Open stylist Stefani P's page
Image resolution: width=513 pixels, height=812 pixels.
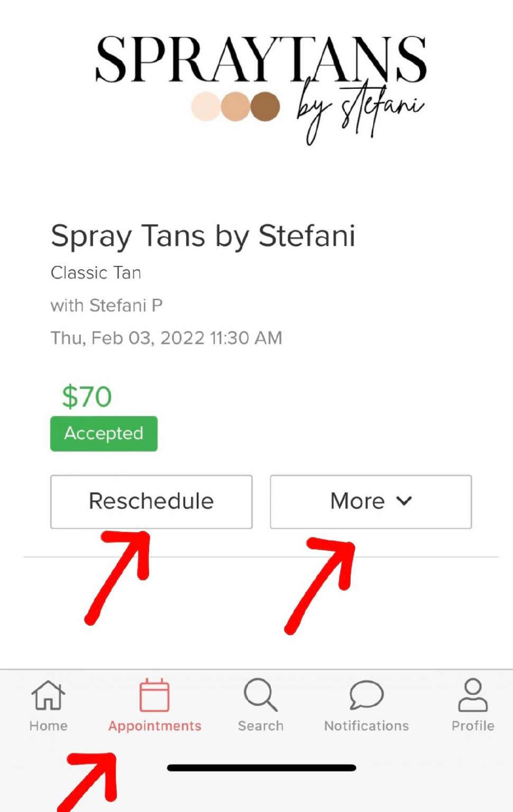(x=107, y=305)
